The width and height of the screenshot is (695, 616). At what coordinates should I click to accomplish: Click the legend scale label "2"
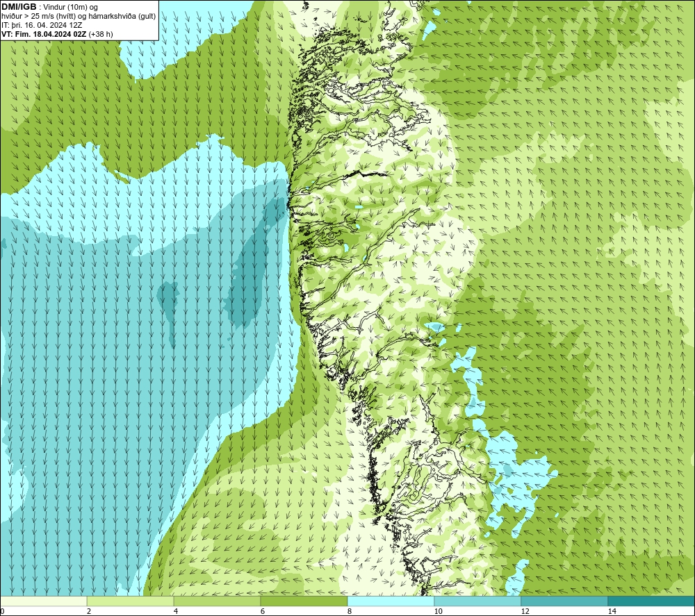click(x=89, y=611)
